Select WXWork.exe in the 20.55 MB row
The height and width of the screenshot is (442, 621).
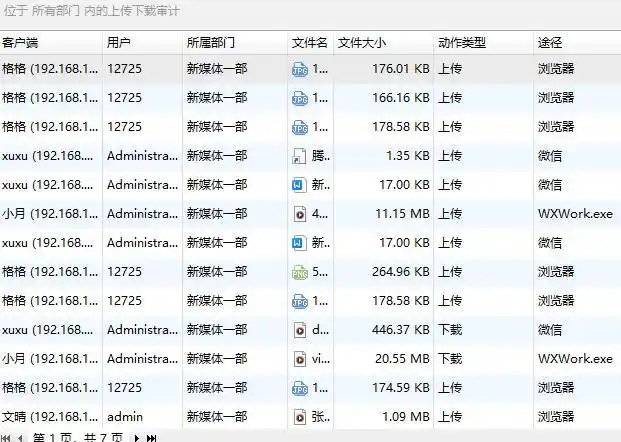point(575,359)
